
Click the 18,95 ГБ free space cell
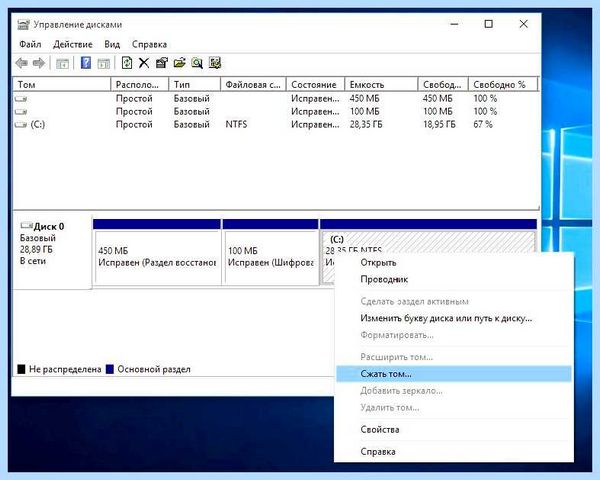tap(439, 124)
